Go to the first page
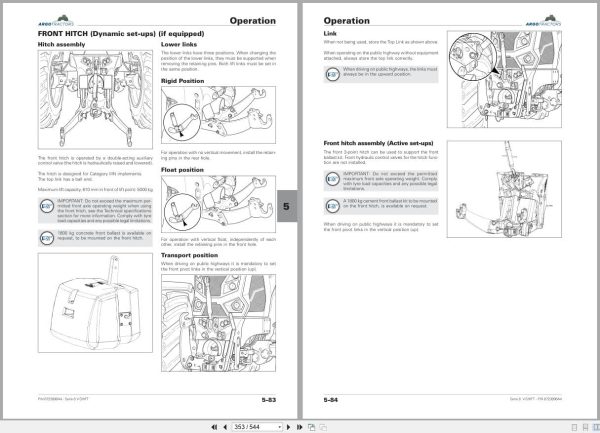This screenshot has width=600, height=433. (214, 427)
